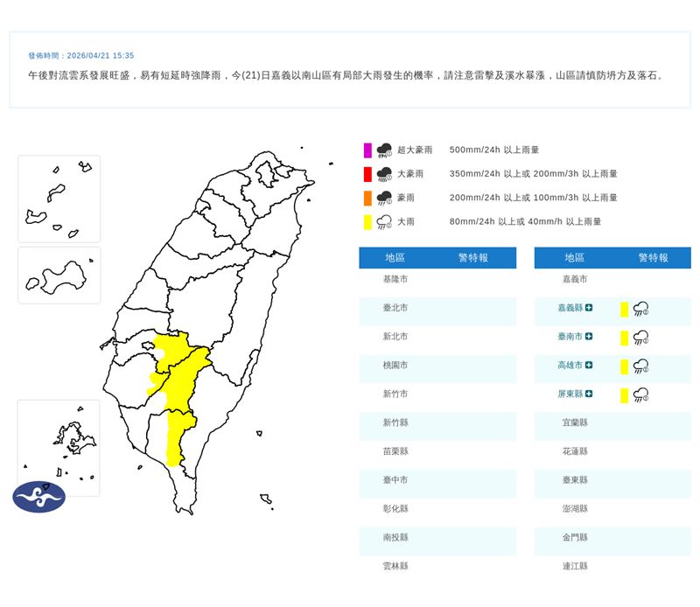Click the yellow warning area on Taiwan map
This screenshot has height=607, width=700.
tap(179, 385)
